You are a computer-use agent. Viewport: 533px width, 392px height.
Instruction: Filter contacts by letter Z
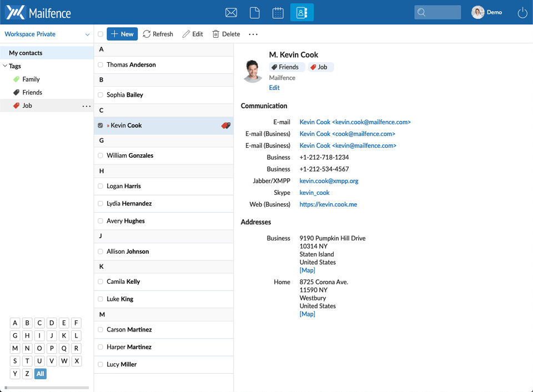point(27,374)
